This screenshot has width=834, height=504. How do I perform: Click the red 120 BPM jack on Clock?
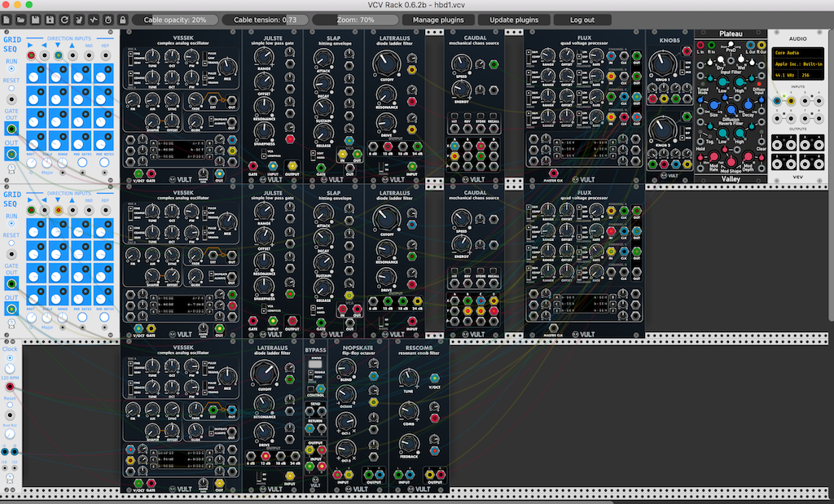coord(10,387)
